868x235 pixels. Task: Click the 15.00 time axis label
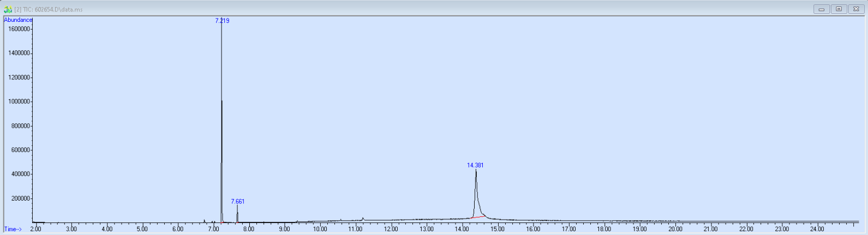(497, 229)
